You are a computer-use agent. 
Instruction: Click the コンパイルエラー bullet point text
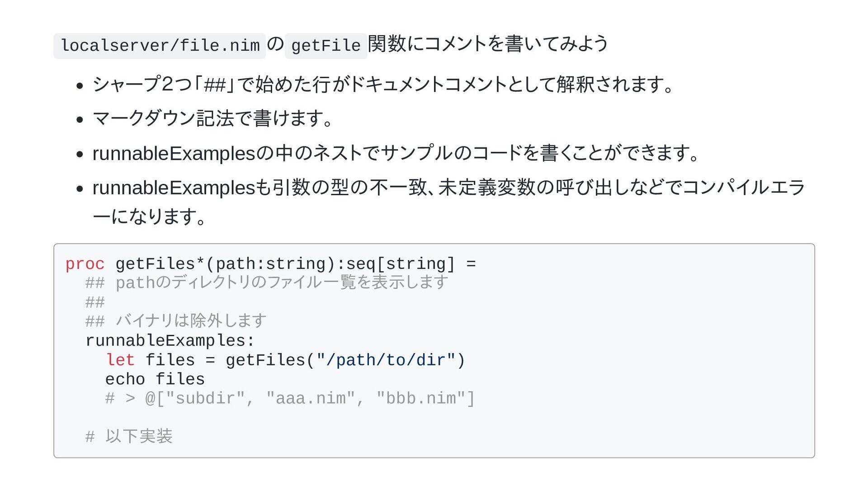448,202
